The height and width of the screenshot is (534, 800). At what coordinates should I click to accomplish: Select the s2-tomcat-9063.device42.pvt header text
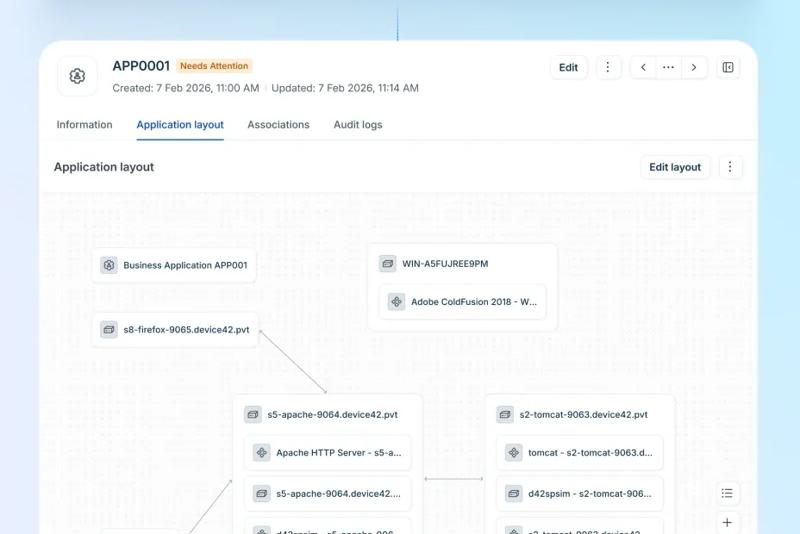click(584, 415)
